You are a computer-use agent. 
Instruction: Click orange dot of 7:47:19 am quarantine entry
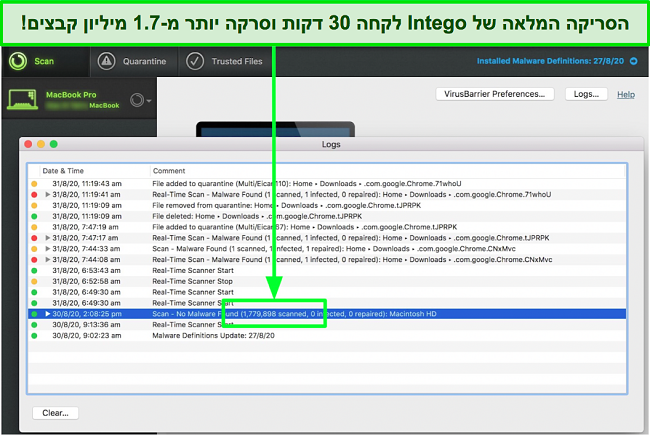pos(34,227)
